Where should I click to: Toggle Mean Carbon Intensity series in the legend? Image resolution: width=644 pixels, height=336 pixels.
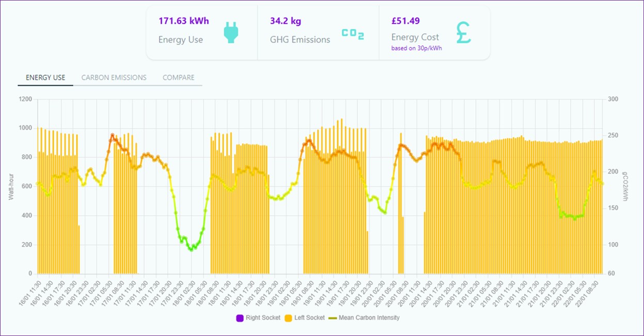[x=364, y=318]
